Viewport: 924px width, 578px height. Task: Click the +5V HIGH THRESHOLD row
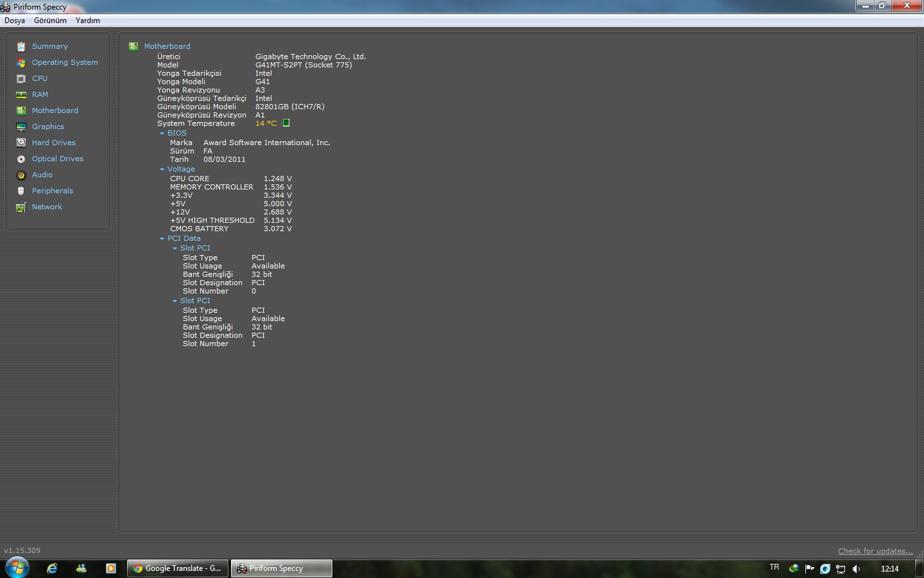click(231, 220)
